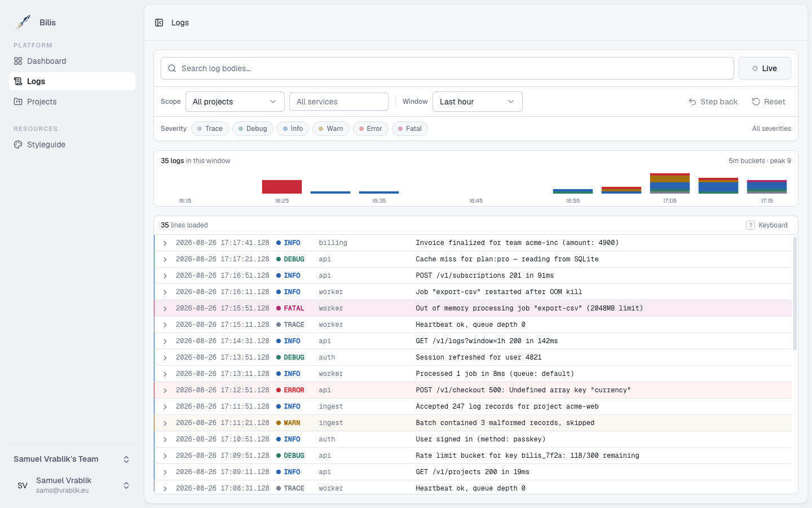Go to Dashboard in sidebar
This screenshot has height=508, width=812.
pos(72,61)
